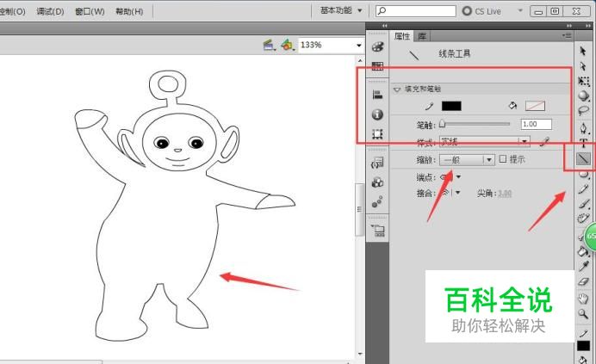
Task: Open the Swatches panel icon
Action: (x=377, y=66)
